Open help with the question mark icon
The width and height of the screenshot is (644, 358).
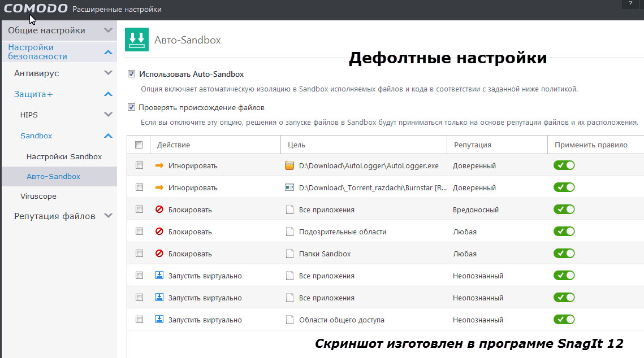(x=630, y=4)
